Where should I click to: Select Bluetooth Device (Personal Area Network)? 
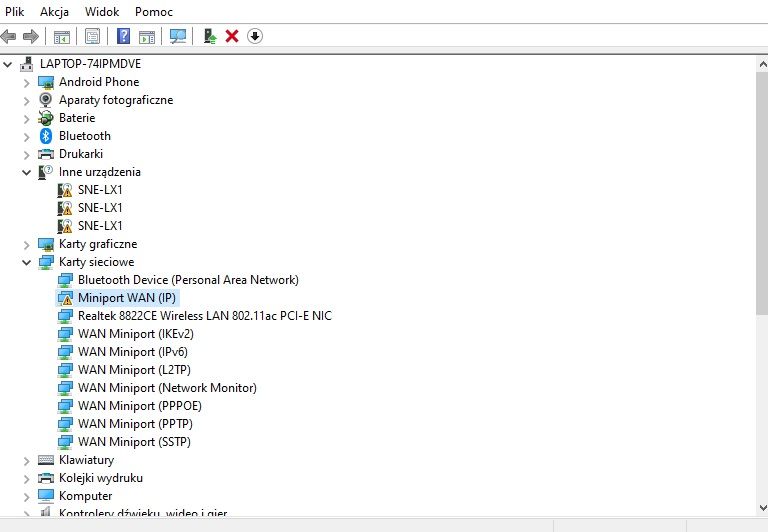point(188,280)
